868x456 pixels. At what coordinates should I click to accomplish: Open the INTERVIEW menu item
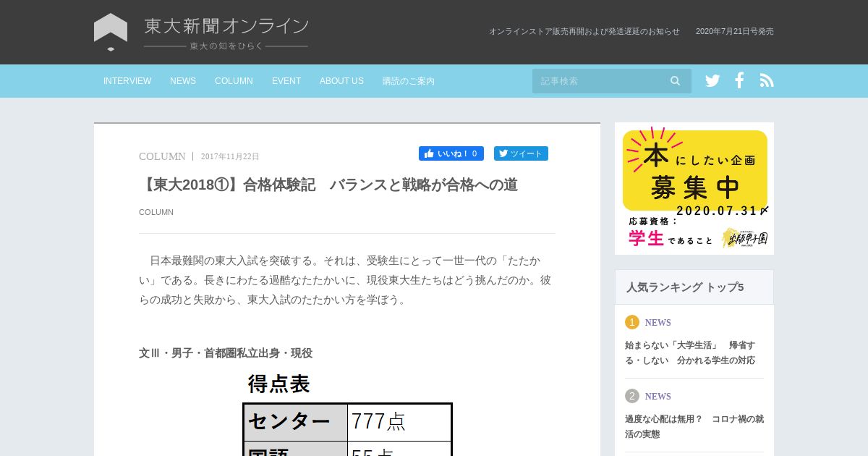127,81
